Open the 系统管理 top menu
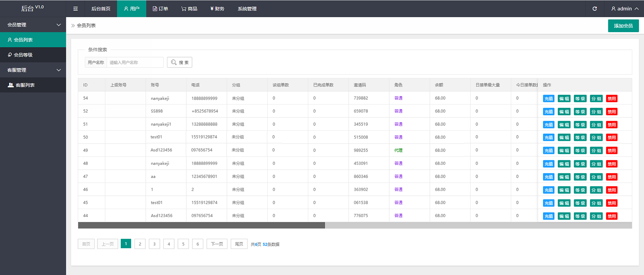Image resolution: width=644 pixels, height=275 pixels. tap(247, 8)
